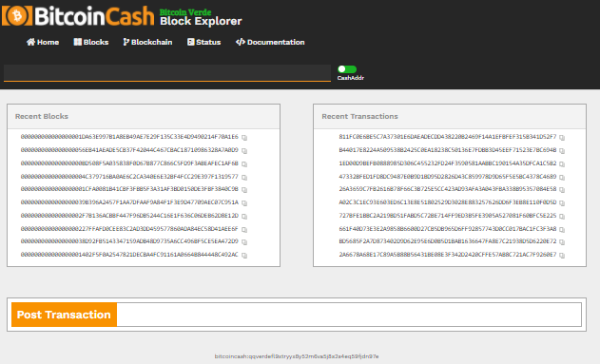The width and height of the screenshot is (600, 364).
Task: Open block hash ending in 1319577
Action: click(129, 177)
